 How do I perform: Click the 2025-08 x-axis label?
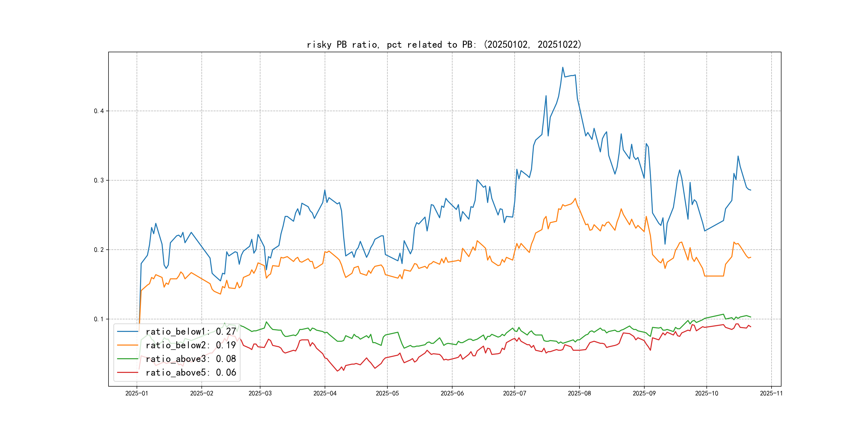pos(579,394)
